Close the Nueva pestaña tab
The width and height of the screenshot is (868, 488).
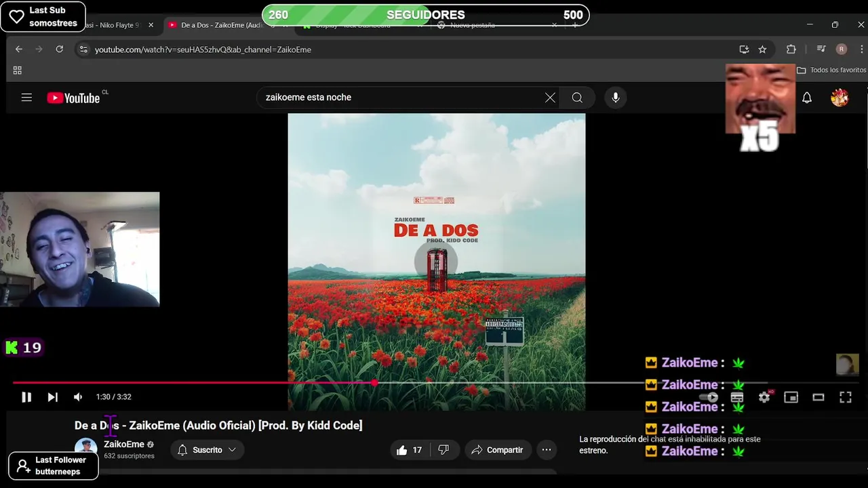click(554, 25)
